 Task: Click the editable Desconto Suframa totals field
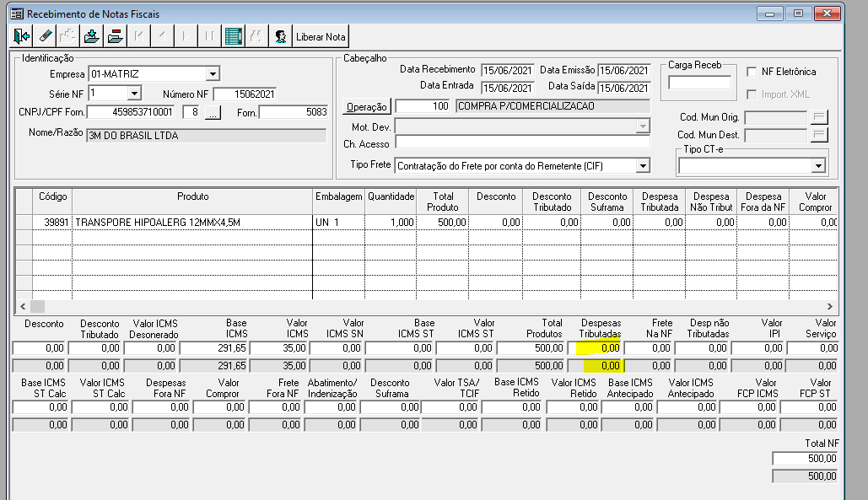pyautogui.click(x=391, y=407)
